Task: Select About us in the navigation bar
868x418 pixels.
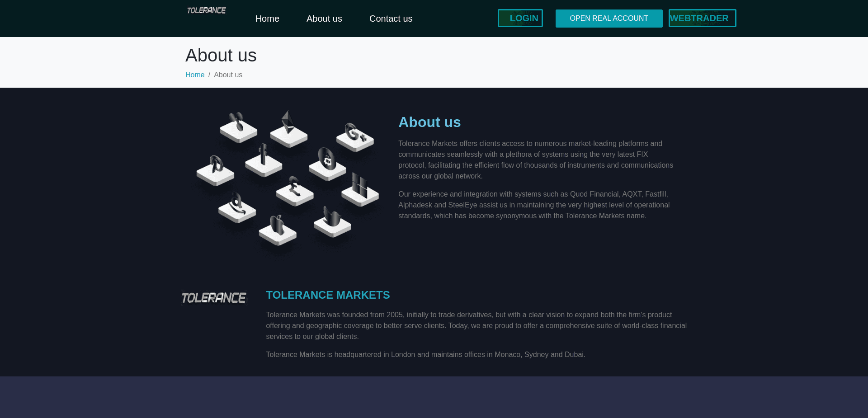Action: point(324,19)
